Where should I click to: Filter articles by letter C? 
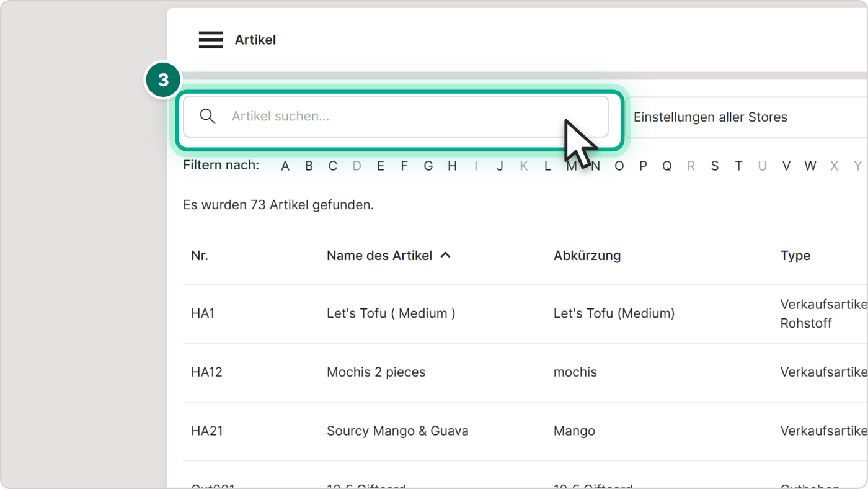[x=333, y=166]
